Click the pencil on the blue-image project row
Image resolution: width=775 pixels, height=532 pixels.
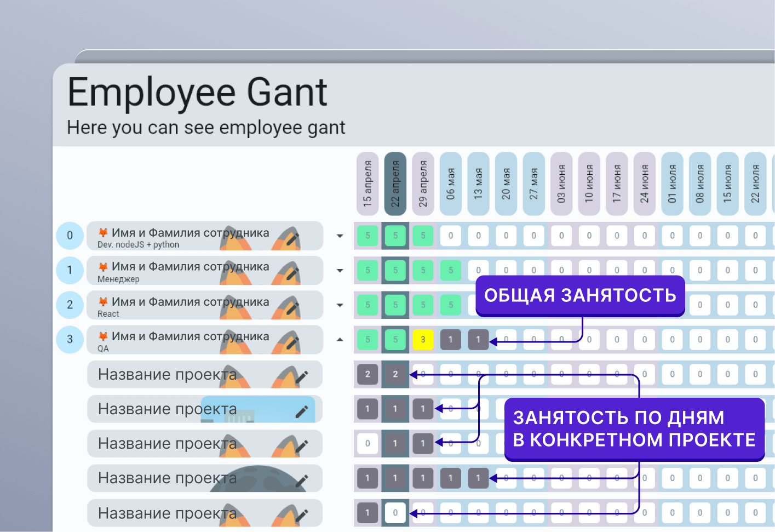[302, 411]
